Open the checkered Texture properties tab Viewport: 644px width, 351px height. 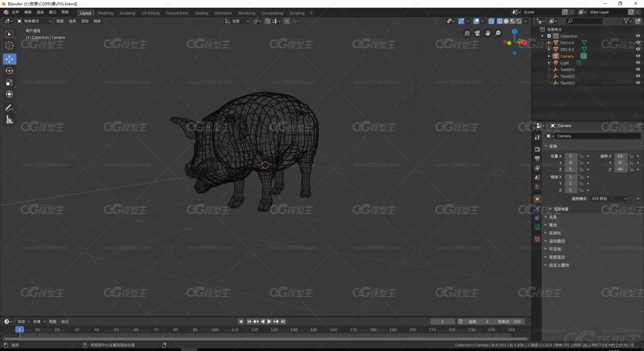(537, 239)
